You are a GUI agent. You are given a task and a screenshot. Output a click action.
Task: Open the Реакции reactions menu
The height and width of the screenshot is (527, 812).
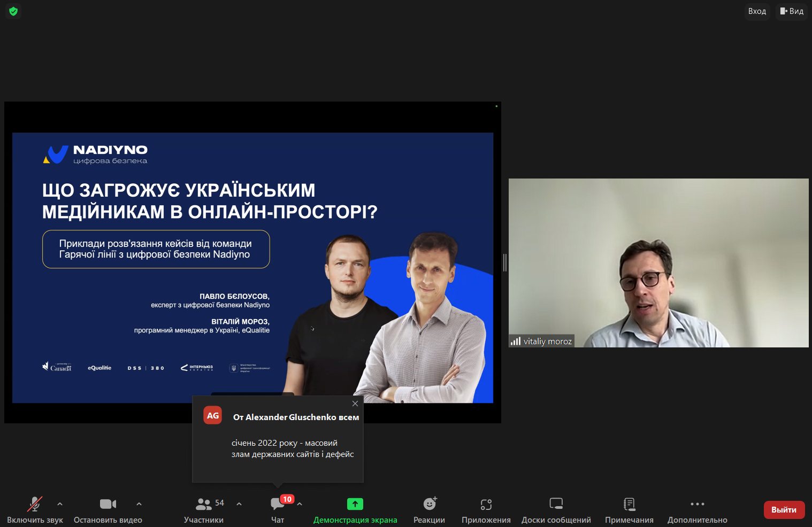point(429,510)
